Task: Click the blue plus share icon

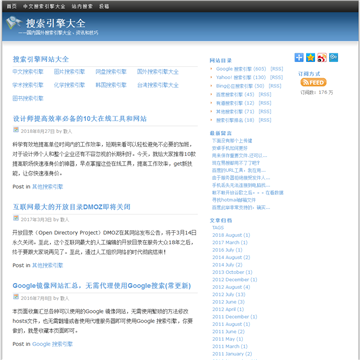Action: (299, 57)
